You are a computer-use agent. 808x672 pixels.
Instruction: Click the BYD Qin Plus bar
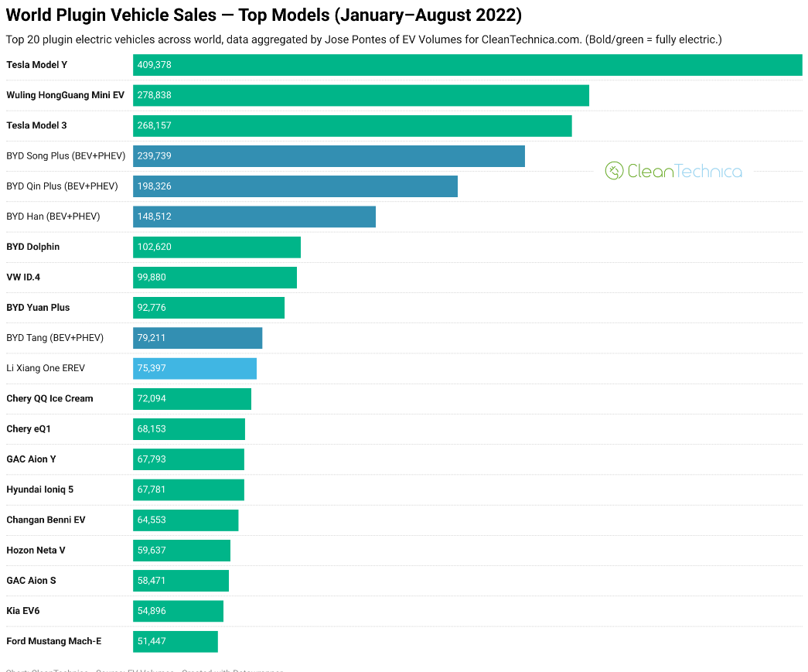(x=295, y=186)
